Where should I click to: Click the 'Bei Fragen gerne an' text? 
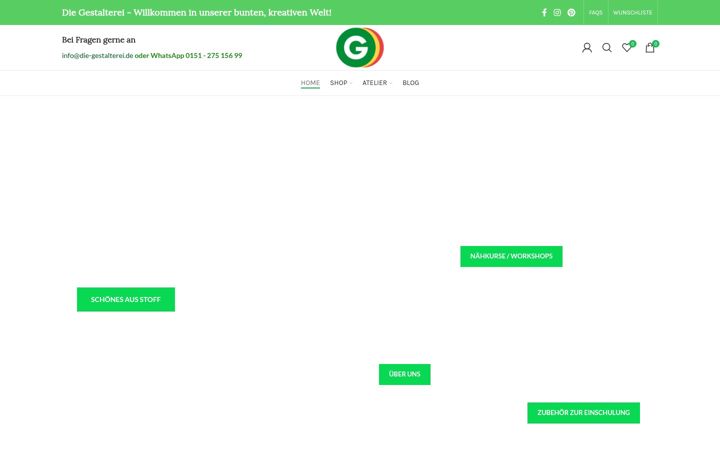click(99, 40)
